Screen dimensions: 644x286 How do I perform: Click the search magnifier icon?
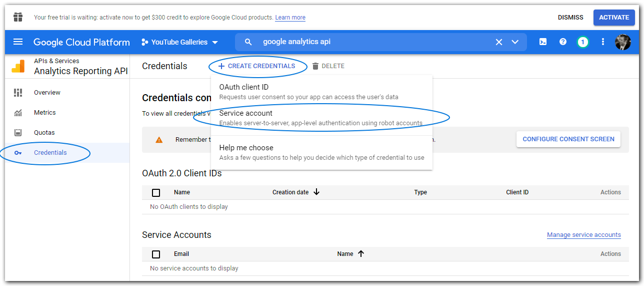point(248,42)
